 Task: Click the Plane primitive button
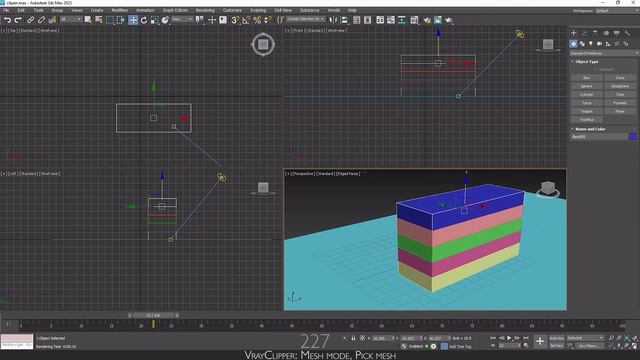620,111
